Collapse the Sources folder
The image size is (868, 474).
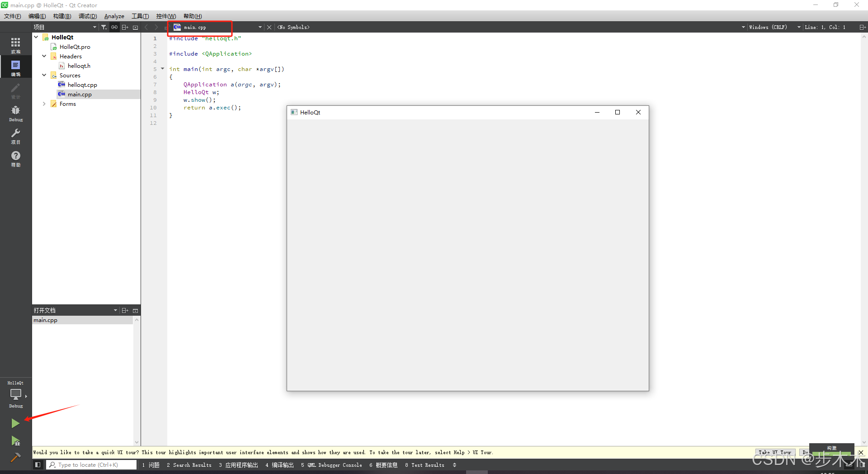44,75
